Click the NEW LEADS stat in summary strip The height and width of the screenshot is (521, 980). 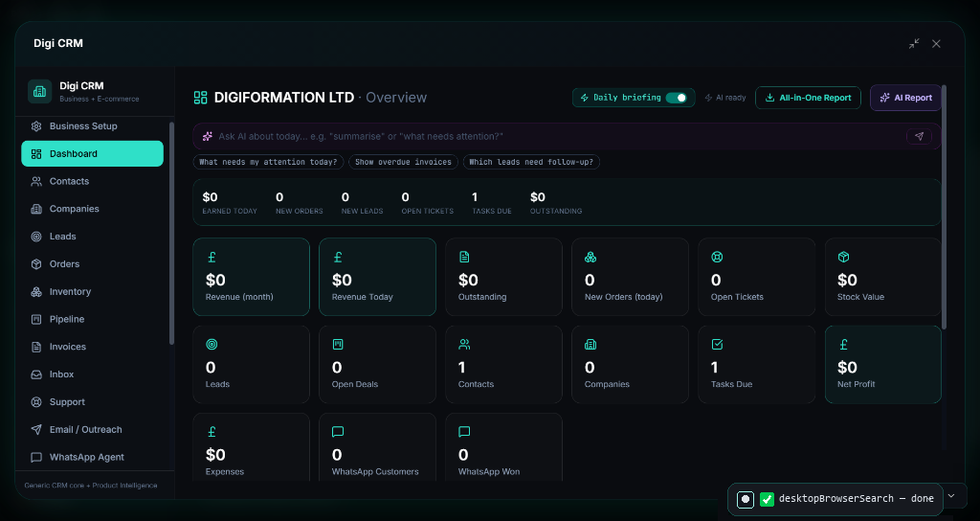(x=363, y=203)
